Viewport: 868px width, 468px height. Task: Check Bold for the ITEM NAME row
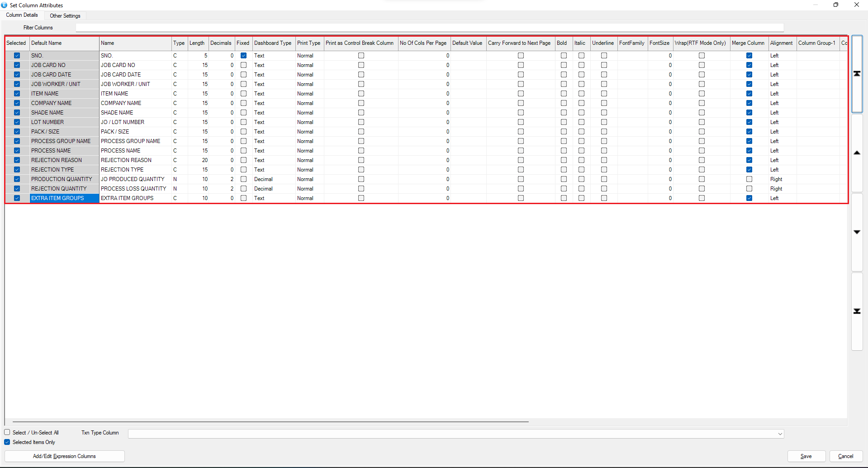(x=564, y=94)
